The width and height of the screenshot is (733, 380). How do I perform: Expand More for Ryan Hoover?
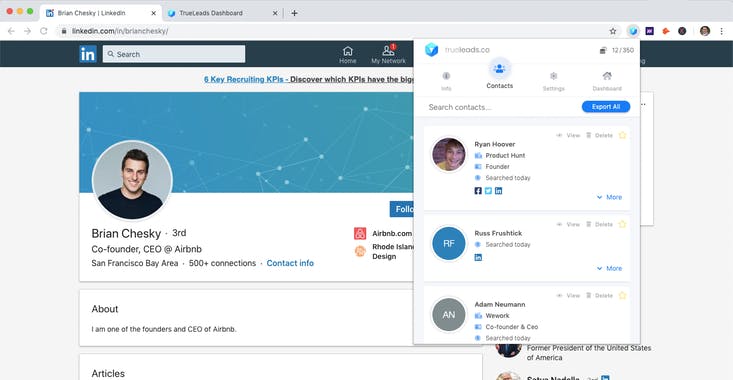[x=609, y=197]
